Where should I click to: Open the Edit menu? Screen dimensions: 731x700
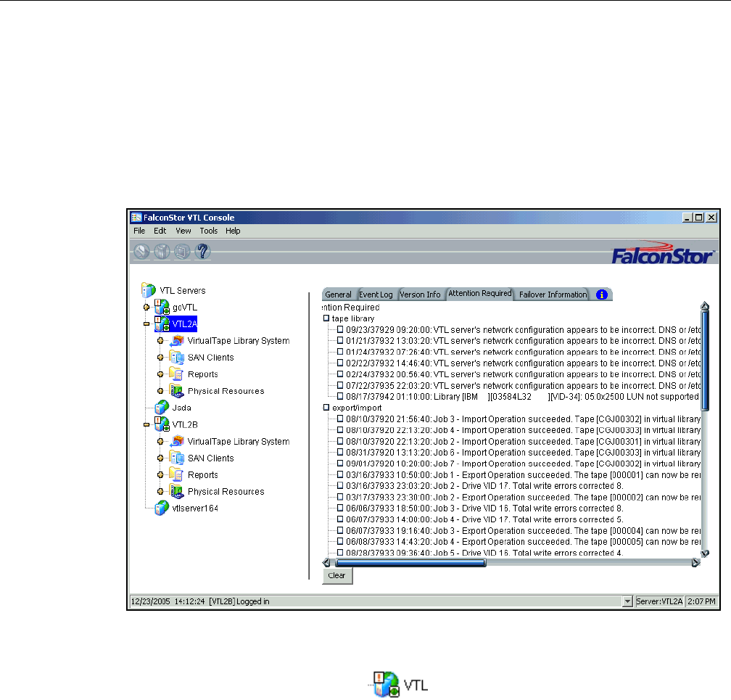[x=160, y=231]
